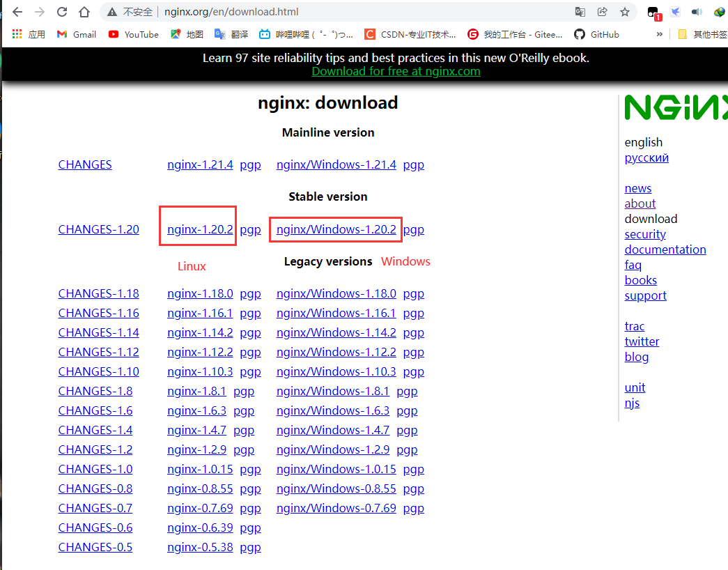This screenshot has height=570, width=728.
Task: Download nginx/Windows-1.16.1
Action: point(336,313)
